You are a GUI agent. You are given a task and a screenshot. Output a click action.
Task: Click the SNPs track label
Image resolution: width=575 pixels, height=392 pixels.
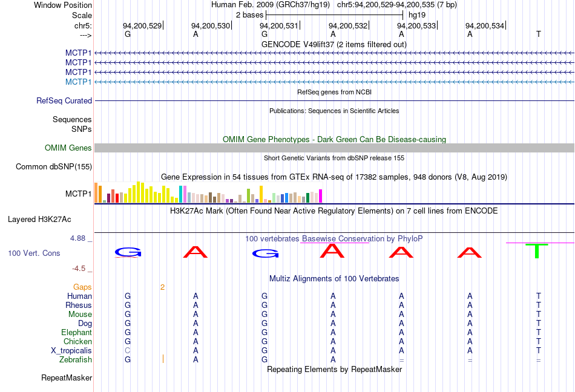point(82,129)
